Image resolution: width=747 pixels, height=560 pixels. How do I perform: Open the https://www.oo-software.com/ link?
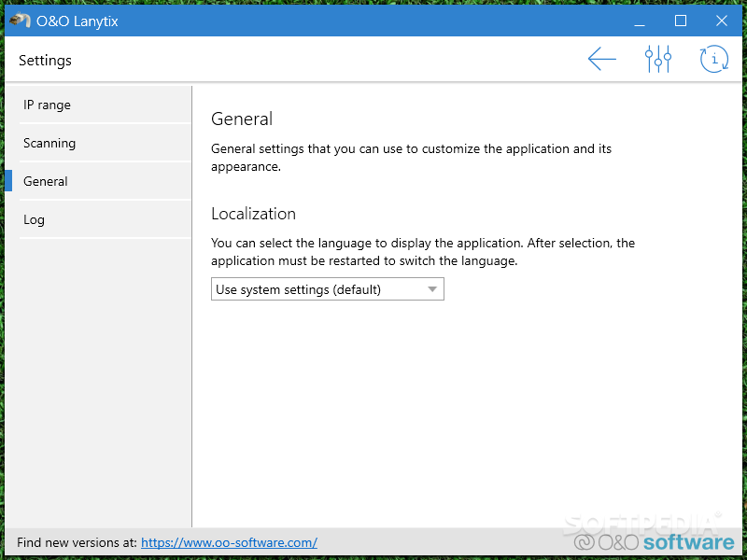pos(229,542)
